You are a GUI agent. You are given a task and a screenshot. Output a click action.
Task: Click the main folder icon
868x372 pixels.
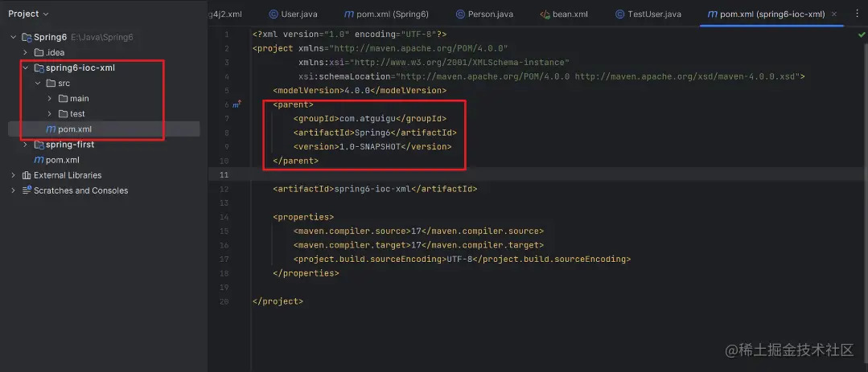63,98
